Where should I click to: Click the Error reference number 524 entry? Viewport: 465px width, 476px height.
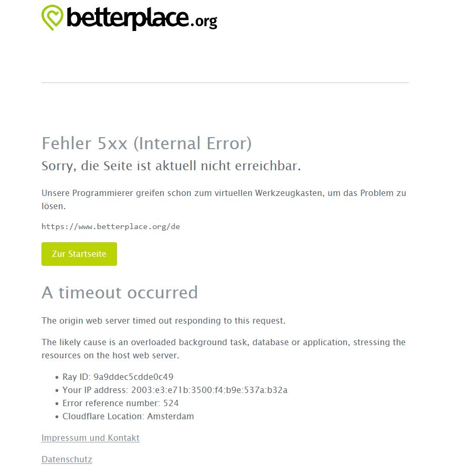[120, 403]
